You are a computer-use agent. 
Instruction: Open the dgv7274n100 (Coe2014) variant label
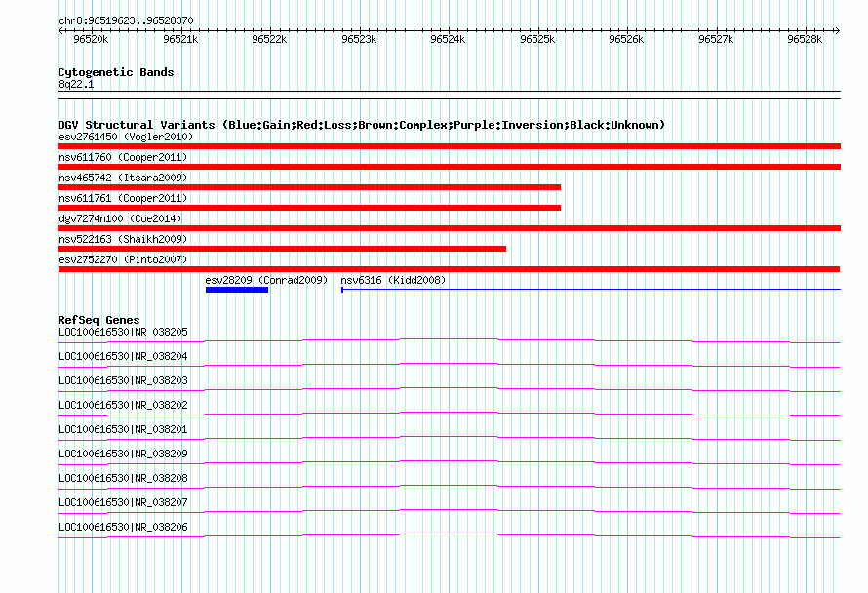tap(120, 218)
